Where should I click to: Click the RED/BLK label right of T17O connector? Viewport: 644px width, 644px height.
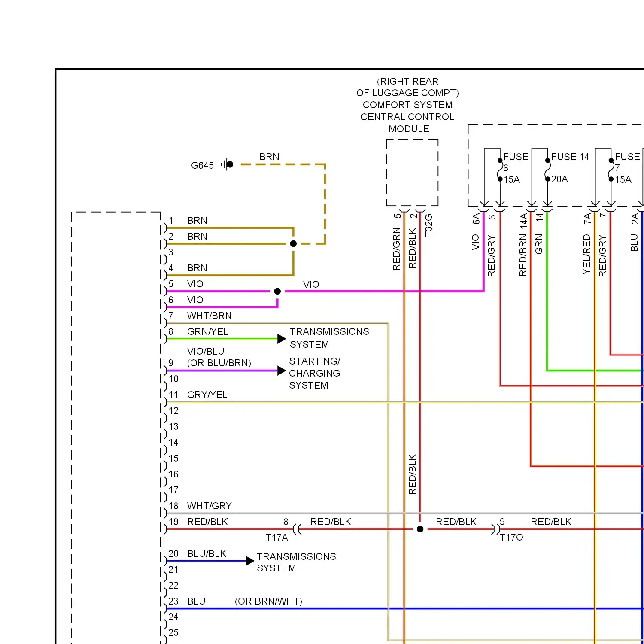551,522
